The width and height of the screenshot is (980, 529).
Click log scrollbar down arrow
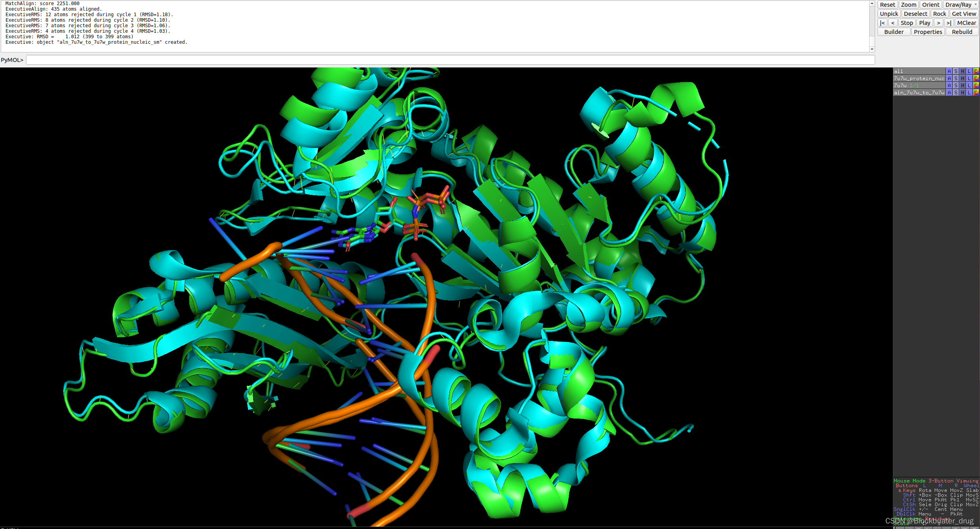tap(872, 49)
